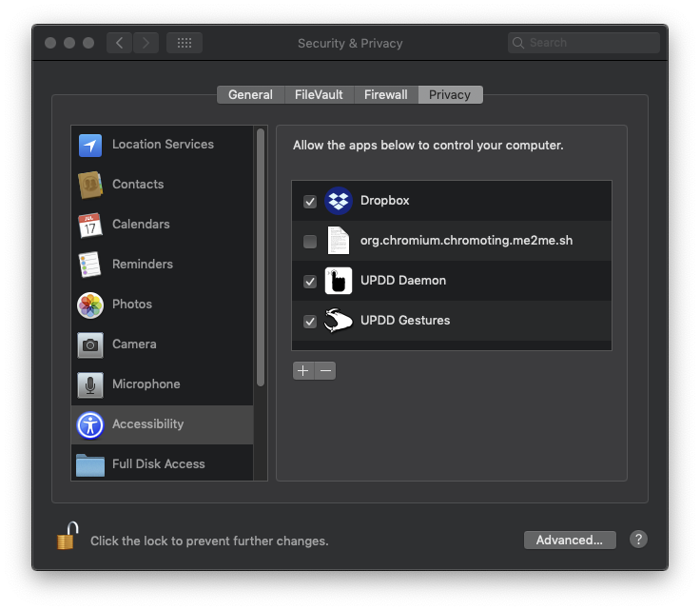Add an app with the plus button
The height and width of the screenshot is (610, 700).
(303, 370)
